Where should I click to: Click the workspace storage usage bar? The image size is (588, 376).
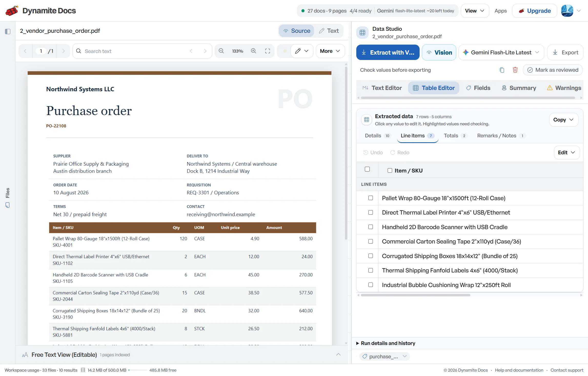[x=138, y=370]
